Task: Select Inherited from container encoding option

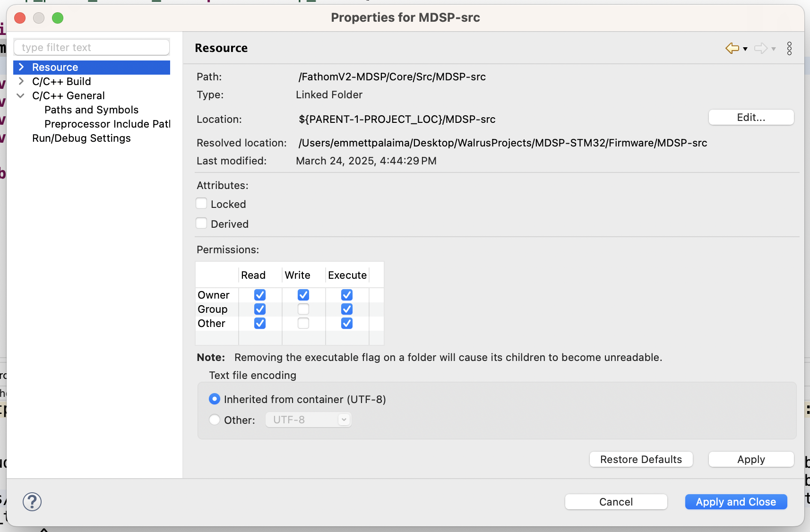Action: tap(215, 399)
